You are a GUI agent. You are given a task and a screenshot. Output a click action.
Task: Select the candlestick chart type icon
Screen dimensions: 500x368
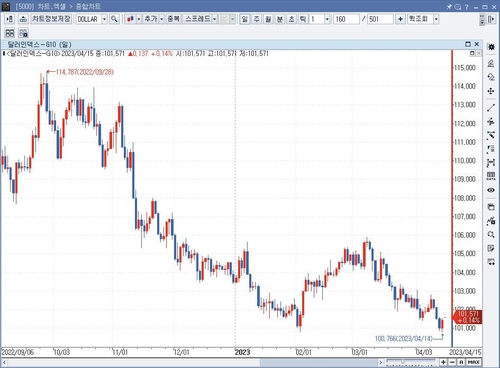coord(130,19)
